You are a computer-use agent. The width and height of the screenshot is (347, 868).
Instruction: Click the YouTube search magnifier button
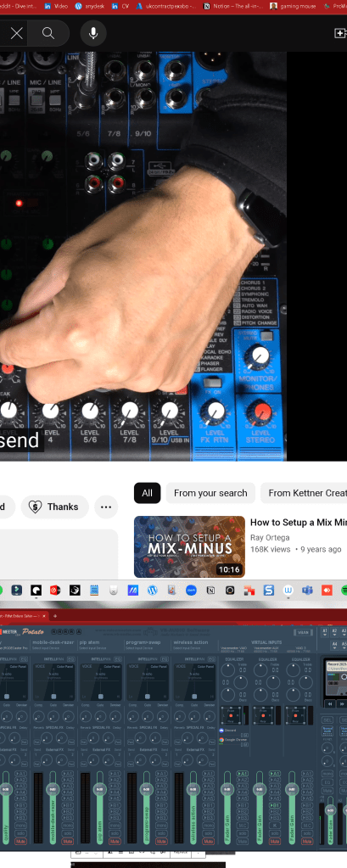48,33
